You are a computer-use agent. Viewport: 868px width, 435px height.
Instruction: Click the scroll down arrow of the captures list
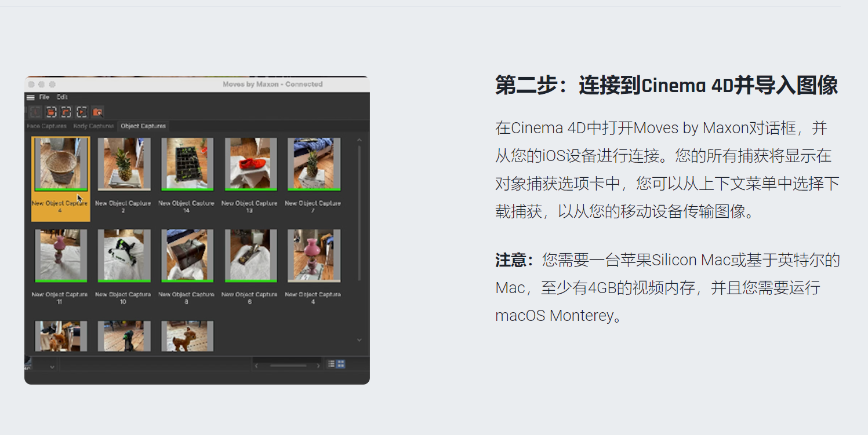click(x=359, y=340)
